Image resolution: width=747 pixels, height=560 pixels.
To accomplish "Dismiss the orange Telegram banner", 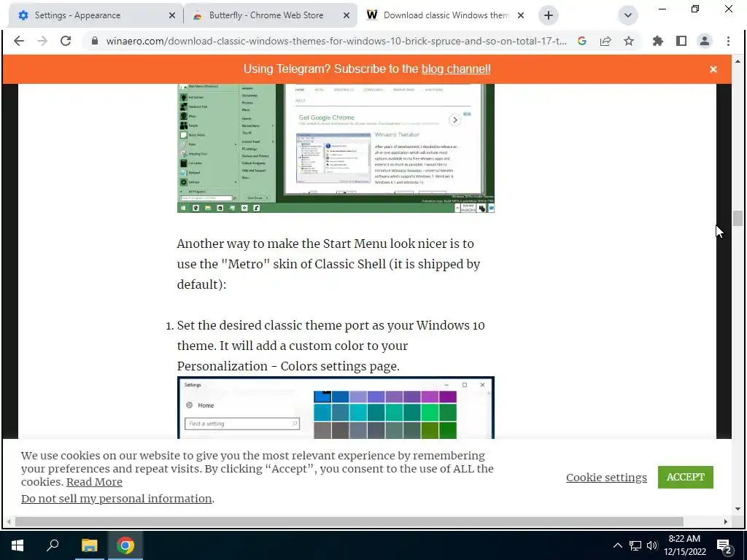I will click(713, 69).
